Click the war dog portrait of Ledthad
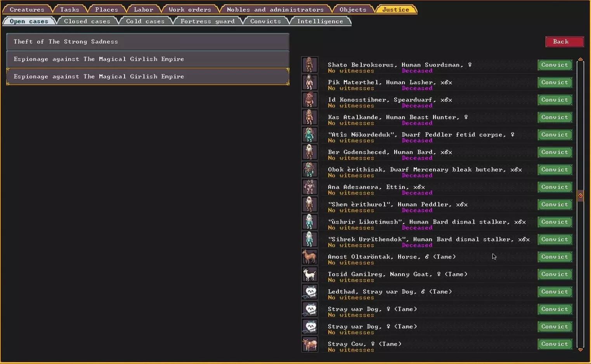The image size is (591, 364). [310, 292]
